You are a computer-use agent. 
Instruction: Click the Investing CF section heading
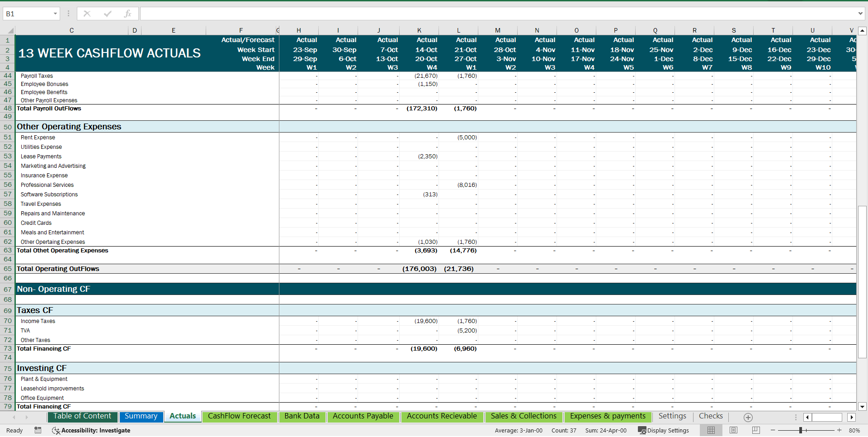pyautogui.click(x=42, y=368)
